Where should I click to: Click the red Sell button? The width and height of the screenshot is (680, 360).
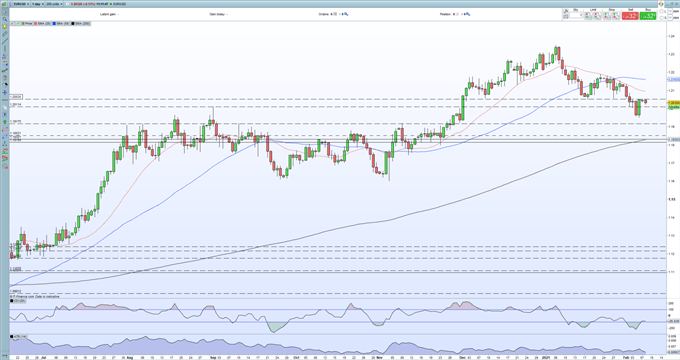(x=630, y=16)
